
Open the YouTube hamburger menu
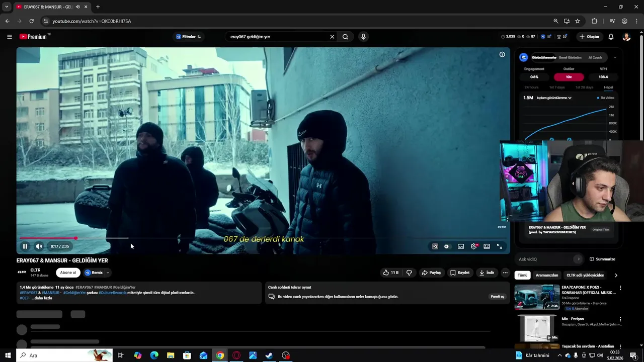10,37
